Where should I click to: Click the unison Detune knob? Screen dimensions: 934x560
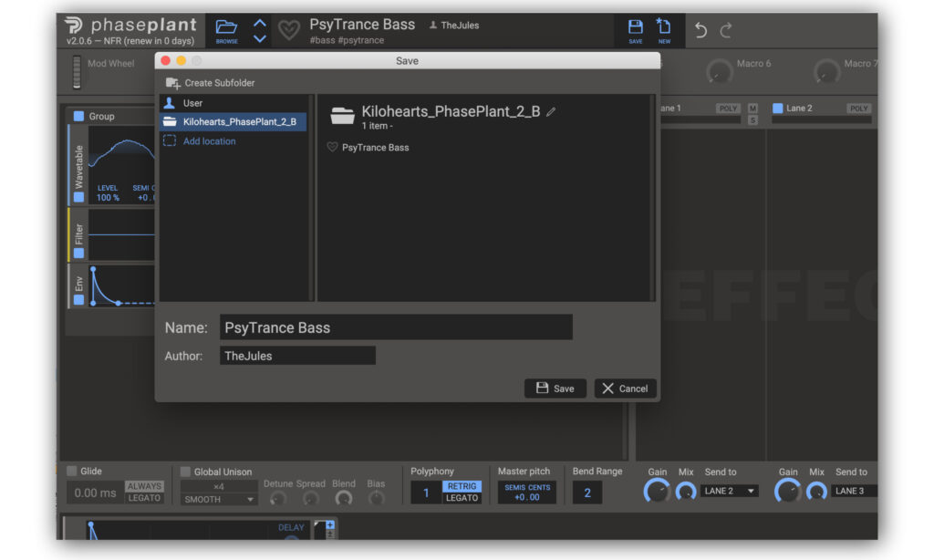pyautogui.click(x=278, y=498)
